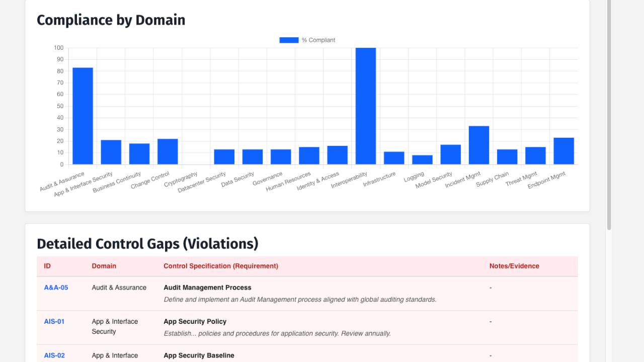Viewport: 644px width, 362px height.
Task: Click the Infrastructure bar
Action: coord(394,158)
